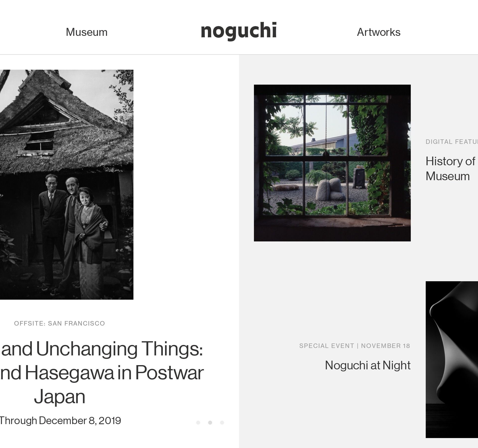This screenshot has height=448, width=478.
Task: Open the dark sculpture photo thumbnail
Action: coord(452,359)
